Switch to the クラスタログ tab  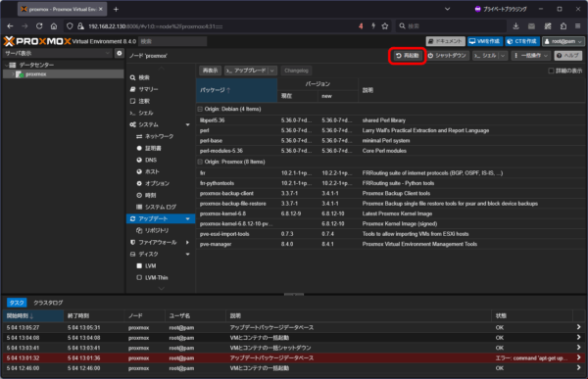(48, 303)
